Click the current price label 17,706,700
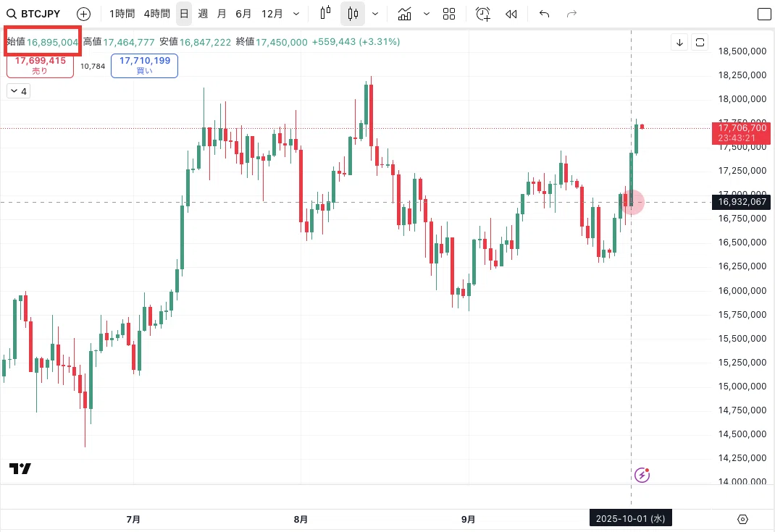The image size is (775, 532). pyautogui.click(x=741, y=133)
